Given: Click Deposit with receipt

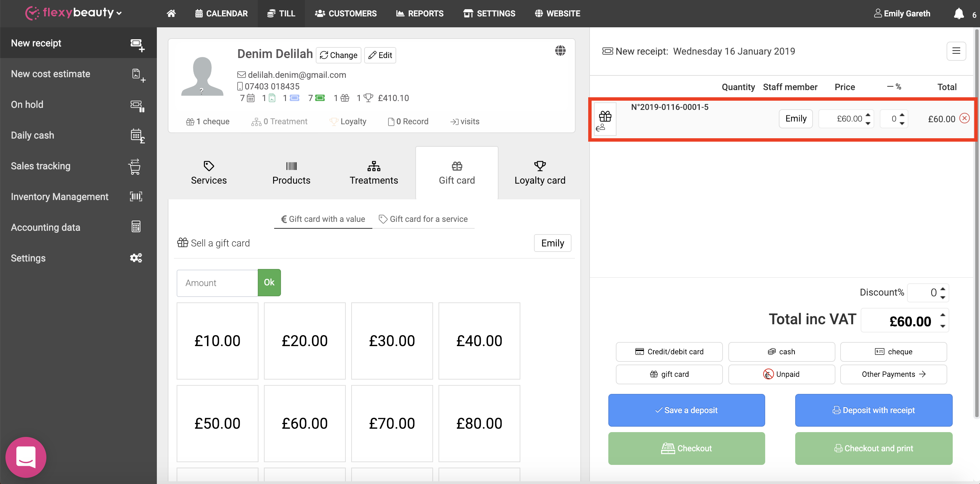Looking at the screenshot, I should point(874,410).
